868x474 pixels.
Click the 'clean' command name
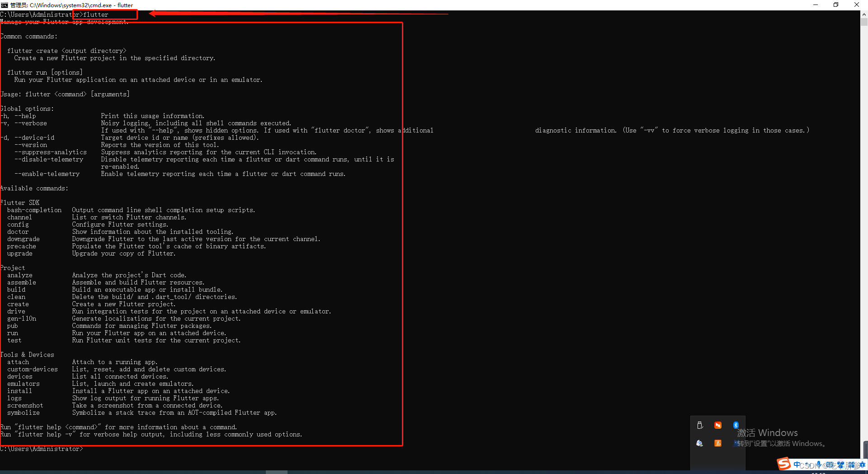tap(16, 297)
